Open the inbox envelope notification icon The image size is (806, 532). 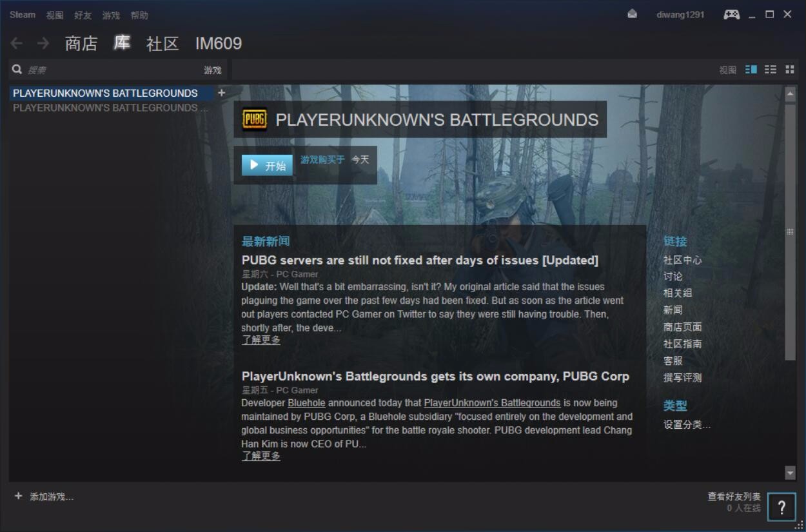[632, 14]
